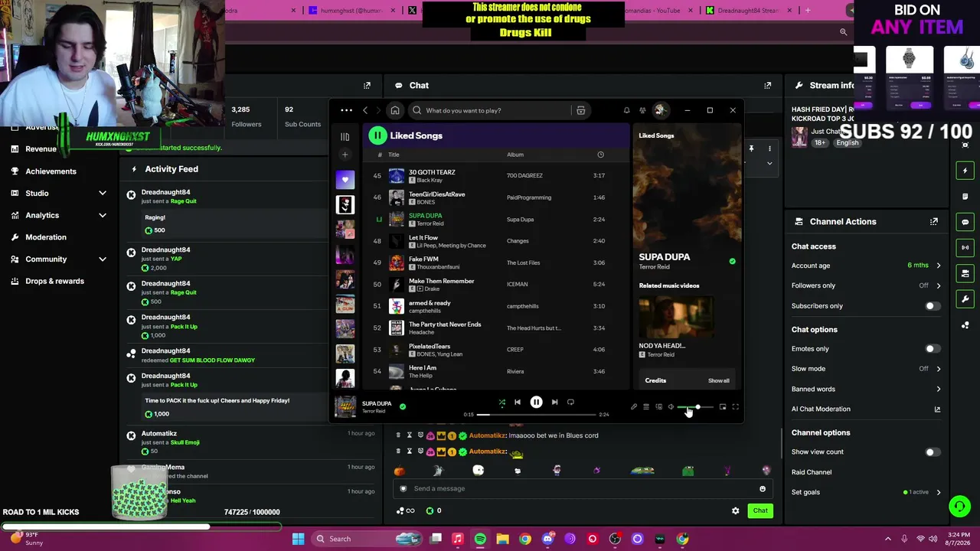Enter Spotify full screen mode
The image size is (980, 551).
point(735,407)
